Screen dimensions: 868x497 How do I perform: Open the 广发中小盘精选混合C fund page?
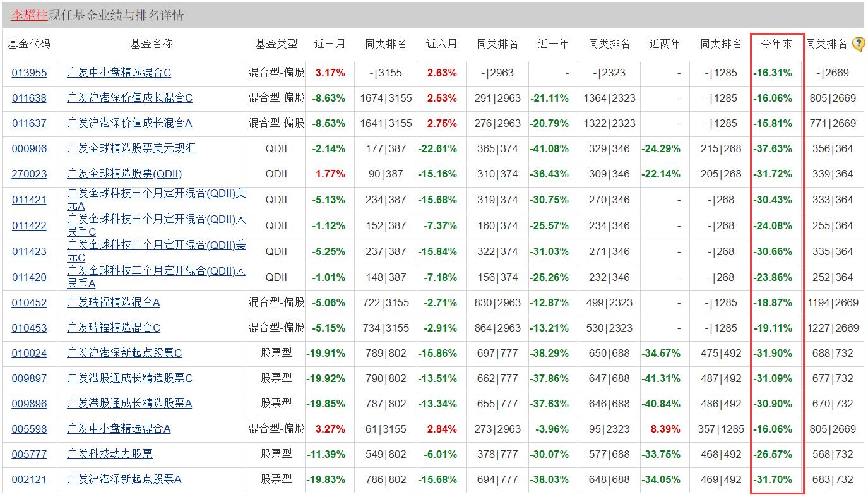click(x=118, y=73)
